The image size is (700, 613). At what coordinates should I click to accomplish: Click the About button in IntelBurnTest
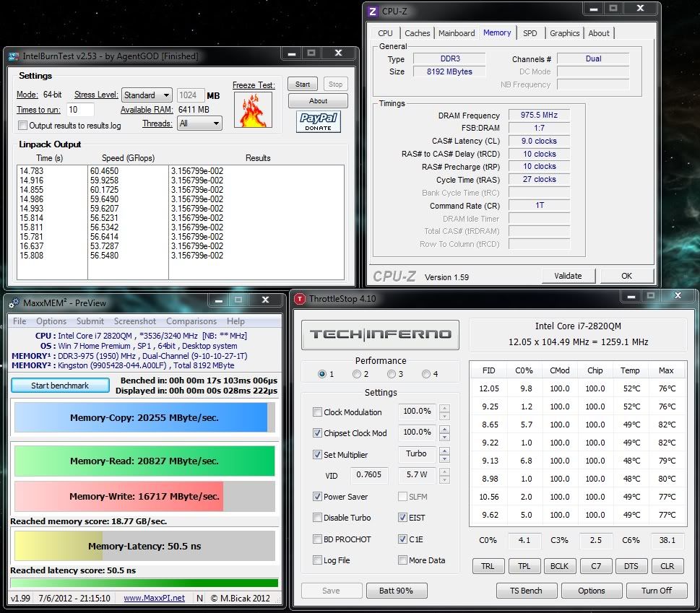[319, 101]
